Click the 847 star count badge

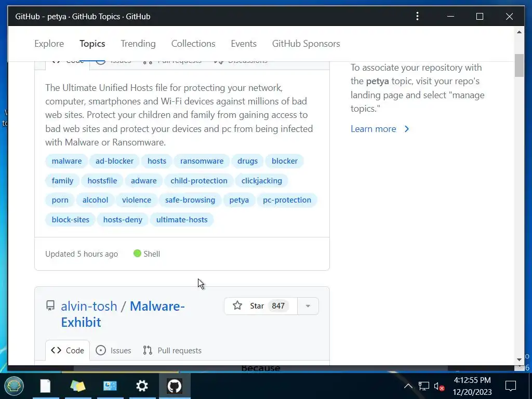tap(278, 305)
